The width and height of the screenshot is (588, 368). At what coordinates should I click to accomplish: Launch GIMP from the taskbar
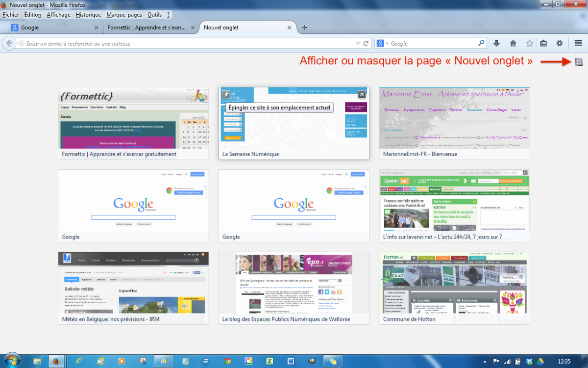tap(312, 361)
